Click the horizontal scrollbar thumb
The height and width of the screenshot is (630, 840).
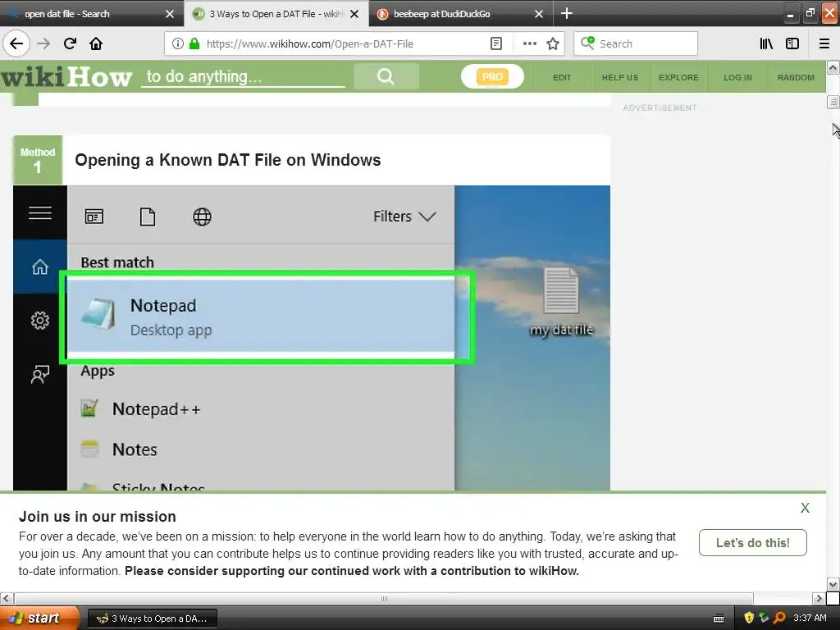[x=384, y=598]
